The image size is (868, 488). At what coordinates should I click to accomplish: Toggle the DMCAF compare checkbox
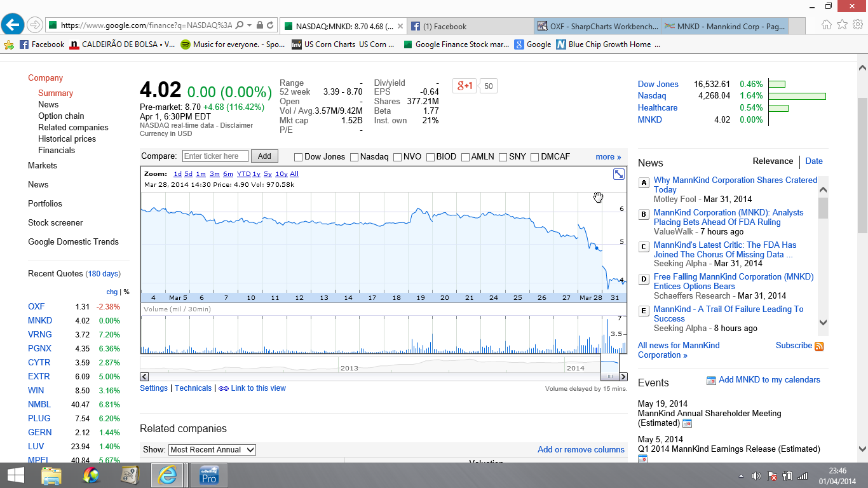[x=535, y=157]
